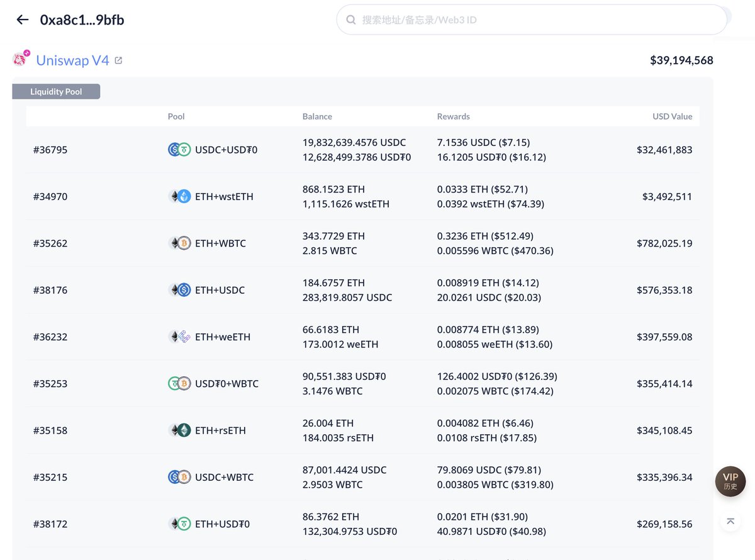Click the Uniswap V4 unicorn logo

21,59
